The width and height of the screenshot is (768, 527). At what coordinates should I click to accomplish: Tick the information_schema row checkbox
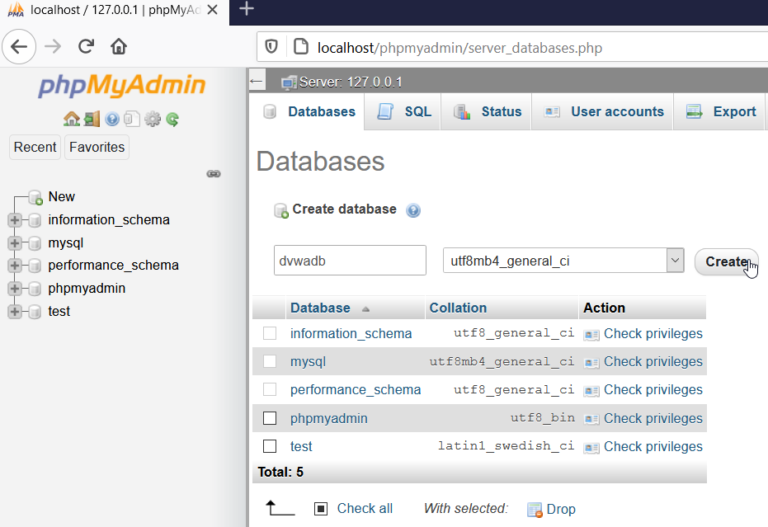[x=270, y=333]
